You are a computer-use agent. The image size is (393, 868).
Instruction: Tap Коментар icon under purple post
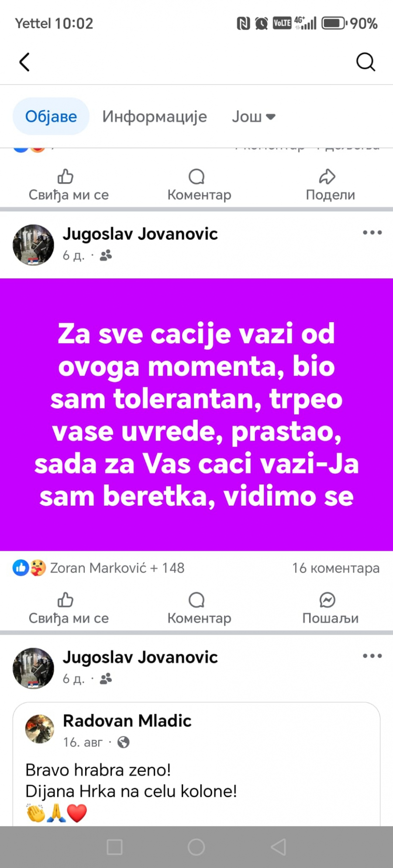tap(199, 608)
